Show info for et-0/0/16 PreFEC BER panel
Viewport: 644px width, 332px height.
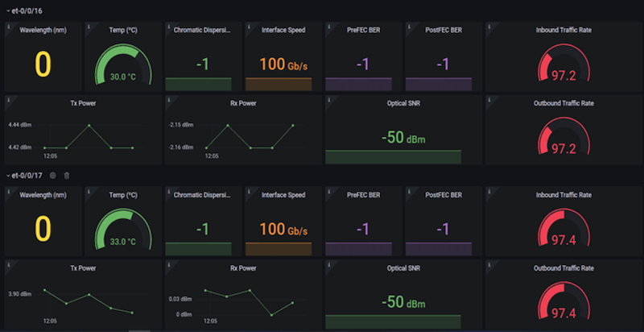point(328,27)
